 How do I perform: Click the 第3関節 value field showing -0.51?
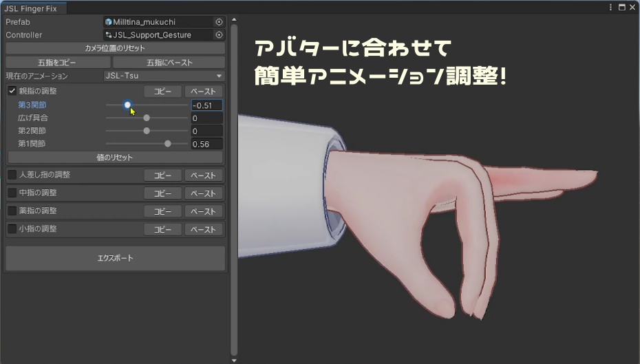(x=207, y=105)
